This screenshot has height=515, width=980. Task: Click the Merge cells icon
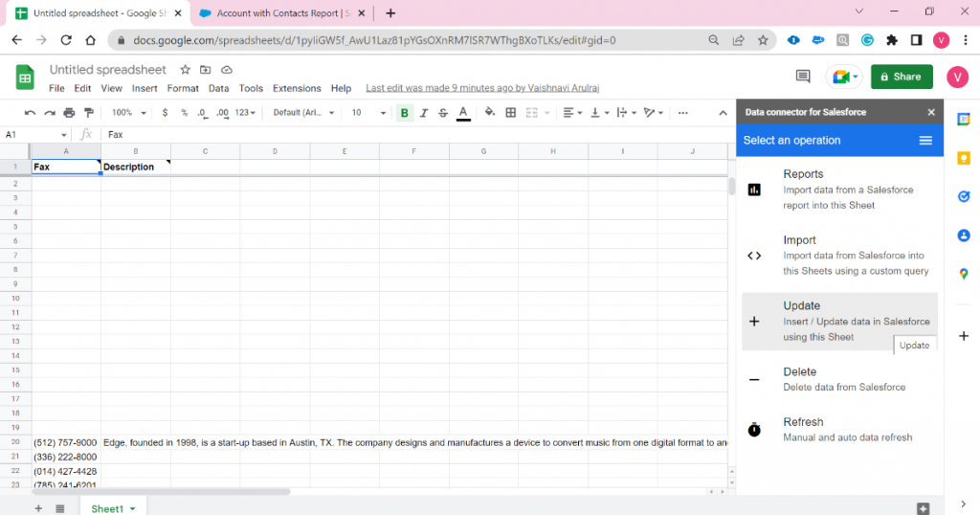point(532,113)
